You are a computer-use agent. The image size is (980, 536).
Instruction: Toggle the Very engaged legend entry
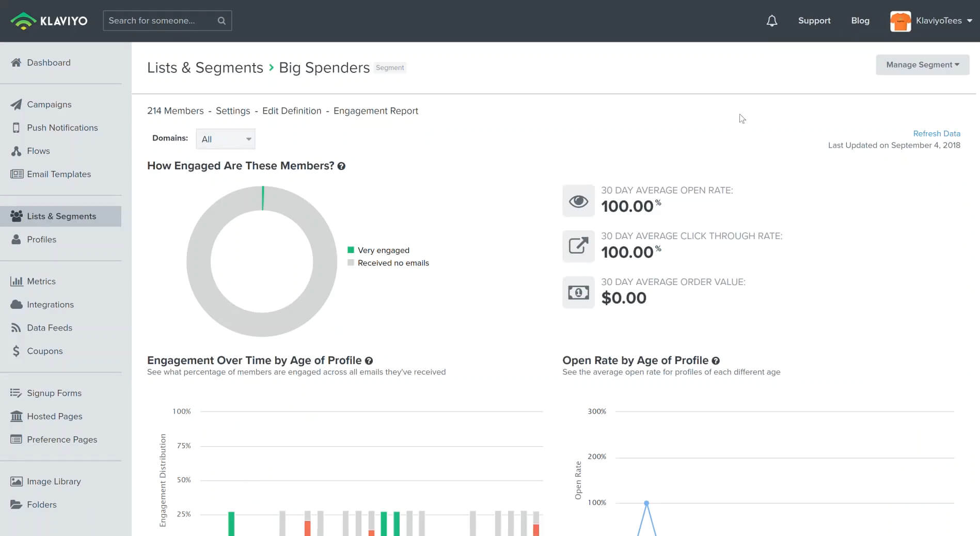coord(383,250)
